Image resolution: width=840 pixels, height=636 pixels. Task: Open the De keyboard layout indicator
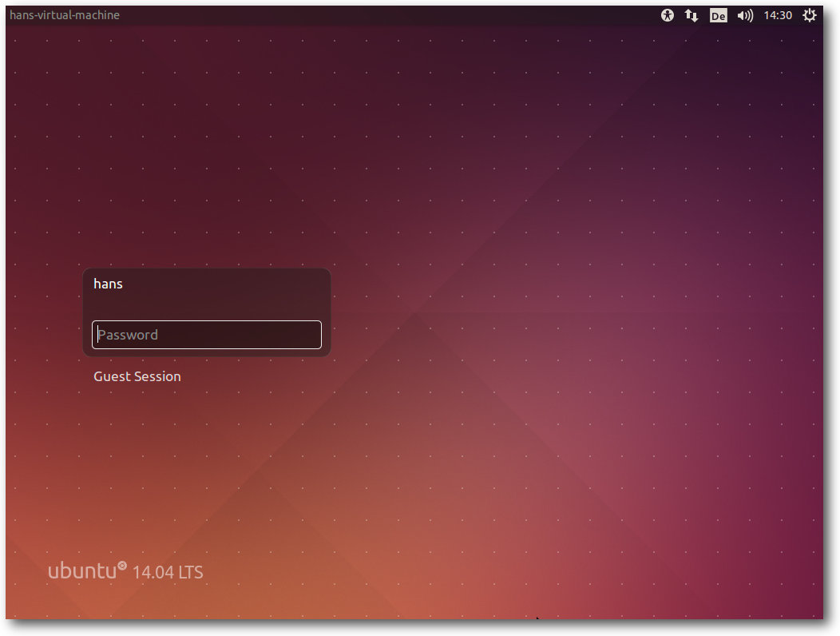(718, 15)
